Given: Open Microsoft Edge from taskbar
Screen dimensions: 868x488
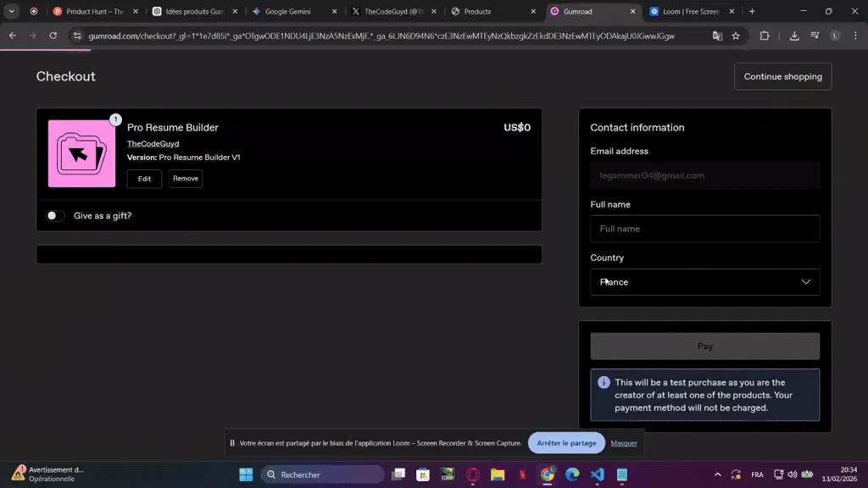Looking at the screenshot, I should click(x=572, y=474).
